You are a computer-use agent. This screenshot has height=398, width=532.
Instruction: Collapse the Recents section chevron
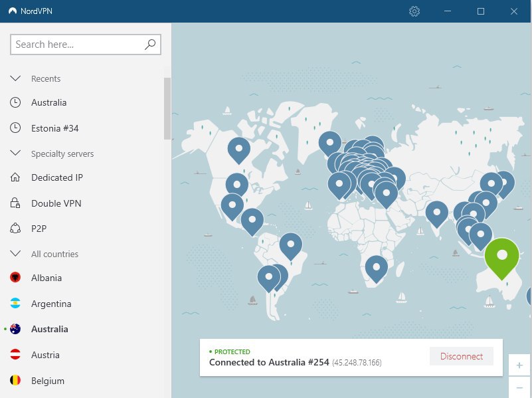(15, 78)
